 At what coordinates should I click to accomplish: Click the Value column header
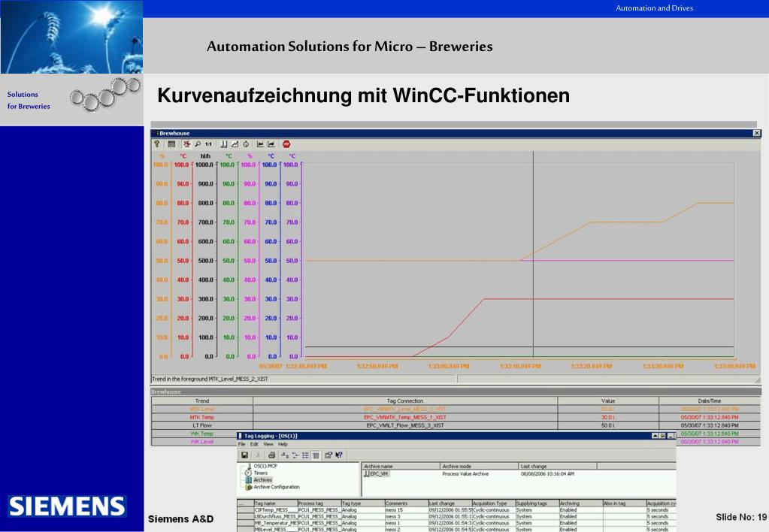[608, 401]
